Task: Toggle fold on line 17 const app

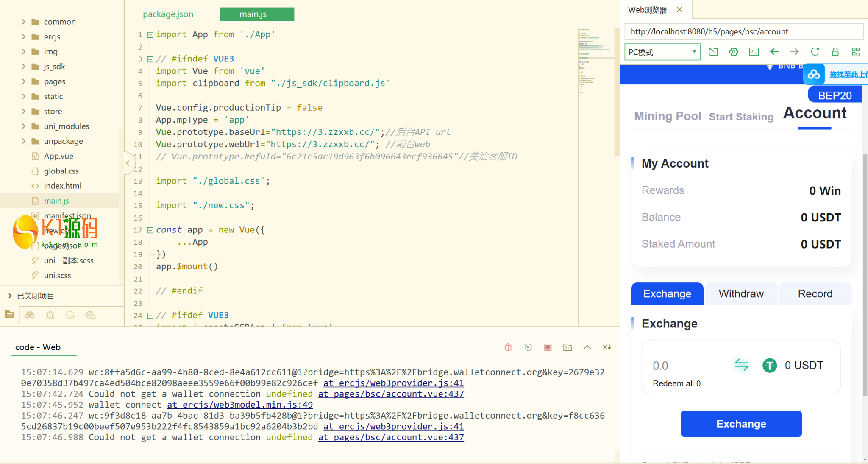Action: pos(150,230)
